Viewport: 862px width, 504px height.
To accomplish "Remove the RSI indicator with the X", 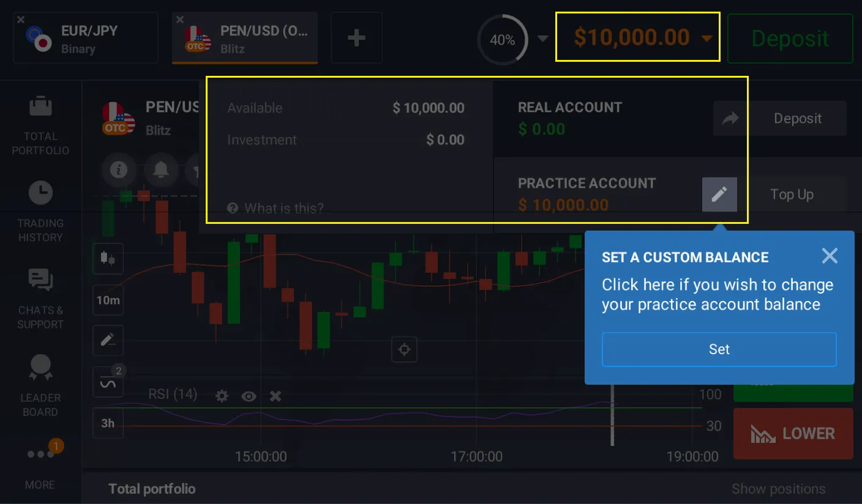I will 275,396.
